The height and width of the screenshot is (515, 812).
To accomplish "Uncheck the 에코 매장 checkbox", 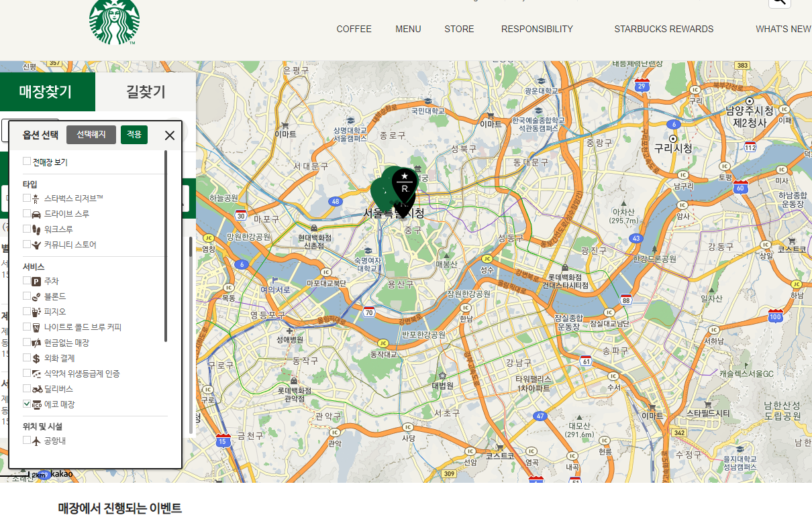I will [x=27, y=404].
